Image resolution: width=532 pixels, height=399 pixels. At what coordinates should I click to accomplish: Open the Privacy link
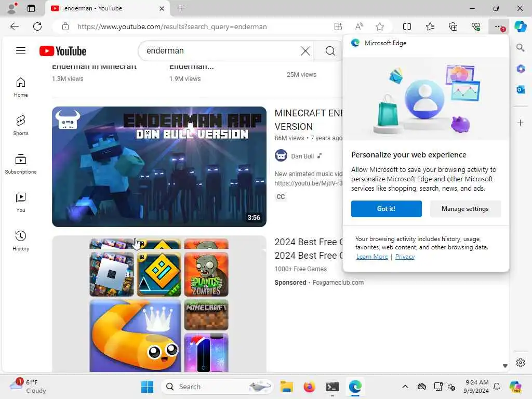[x=404, y=257]
